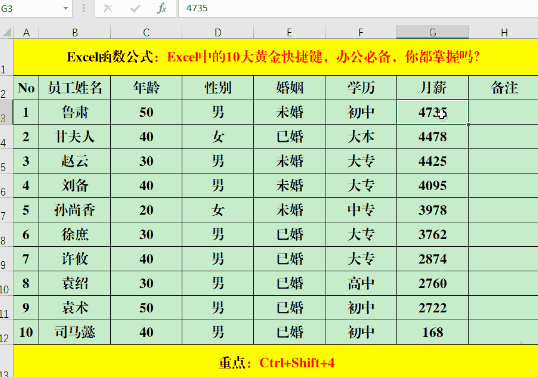This screenshot has height=377, width=538.
Task: Click the 员工姓名 header cell
Action: point(75,88)
